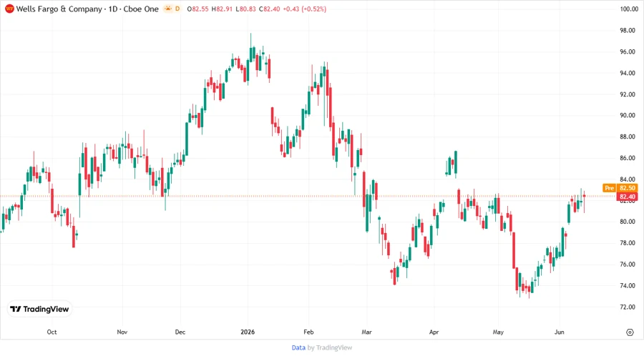
Task: Click the 94.00 price scale label
Action: click(627, 73)
